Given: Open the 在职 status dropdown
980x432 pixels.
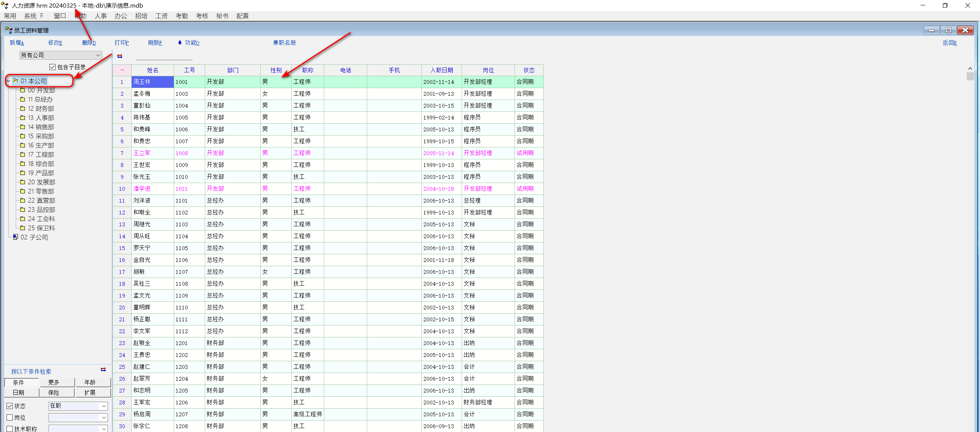Looking at the screenshot, I should (x=104, y=406).
